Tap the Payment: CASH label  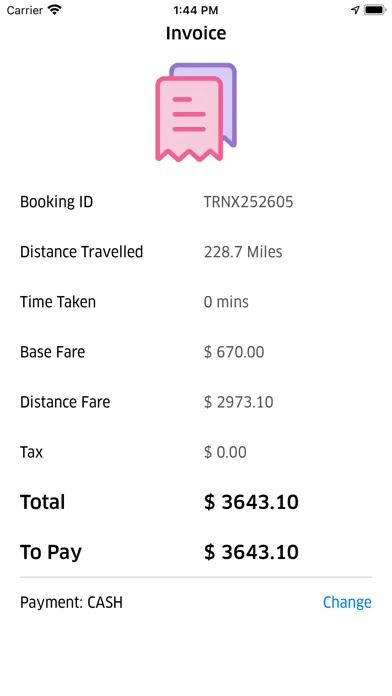(71, 602)
